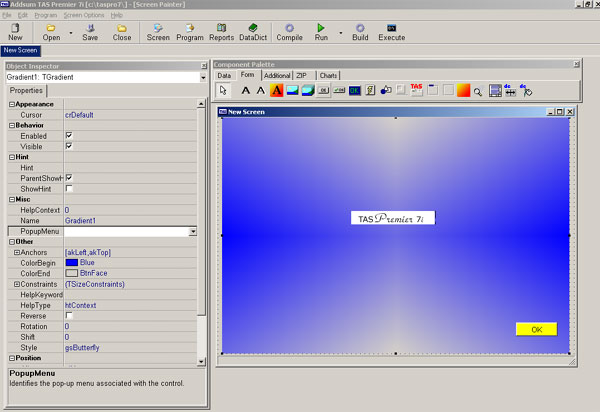600x412 pixels.
Task: Click the ColorBegin Blue color swatch
Action: (x=72, y=262)
